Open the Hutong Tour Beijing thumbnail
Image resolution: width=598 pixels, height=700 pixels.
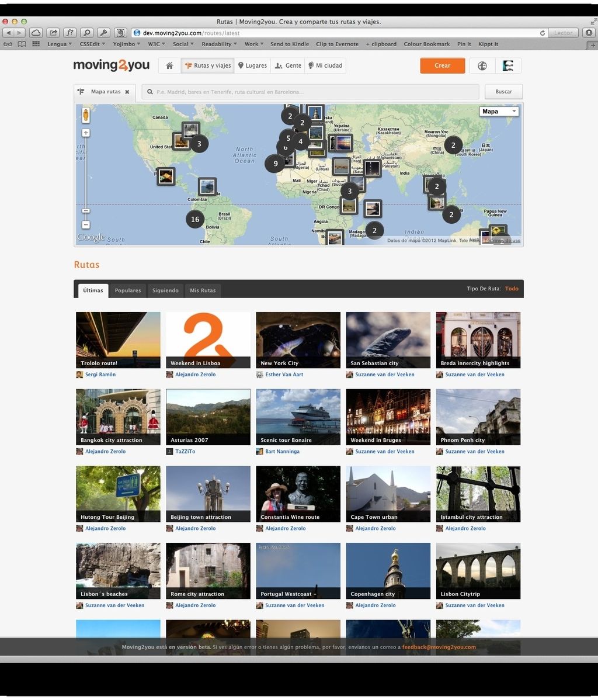point(118,494)
